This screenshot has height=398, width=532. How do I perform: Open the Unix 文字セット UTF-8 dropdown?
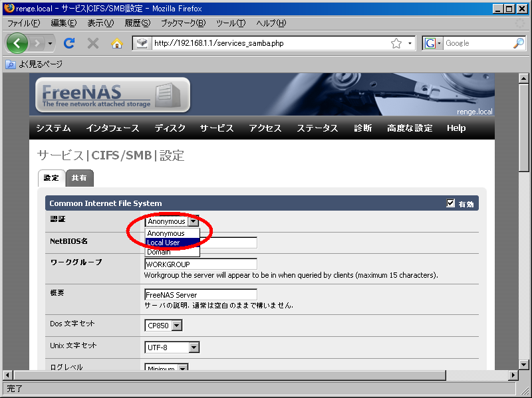click(172, 348)
